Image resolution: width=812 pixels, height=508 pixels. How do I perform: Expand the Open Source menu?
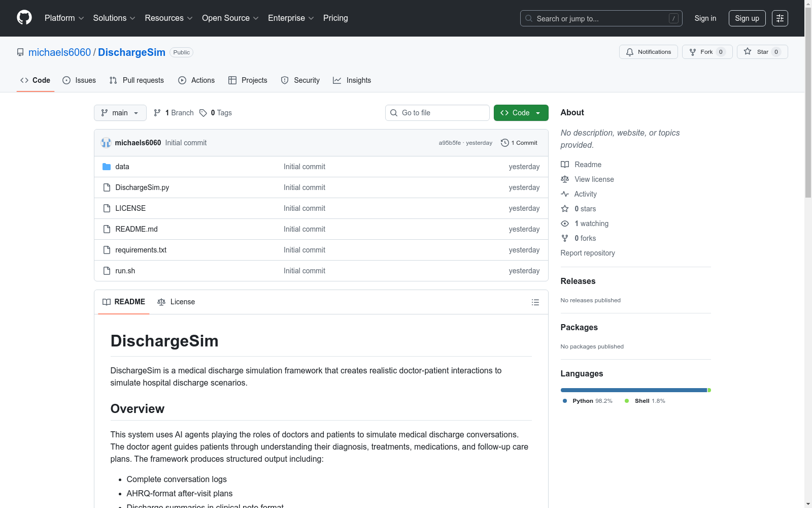click(x=230, y=18)
